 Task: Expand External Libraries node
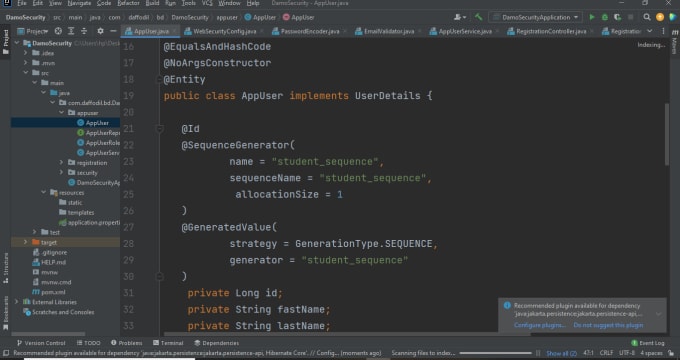pos(16,302)
